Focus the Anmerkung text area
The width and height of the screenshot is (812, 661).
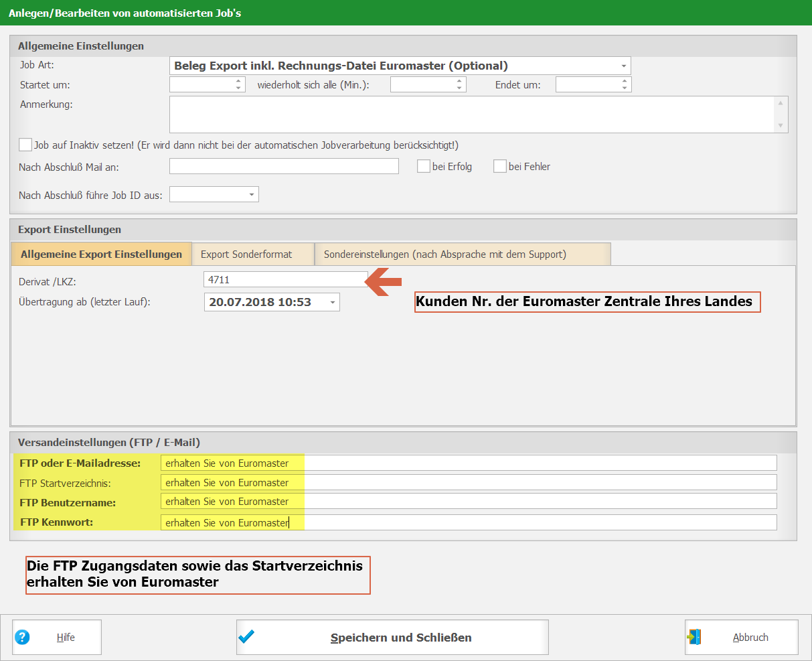click(x=479, y=115)
